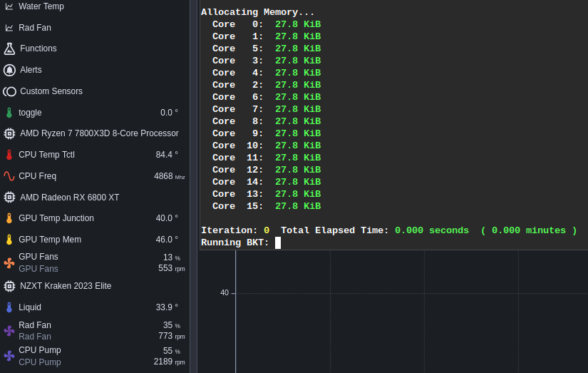Select the GPU Temp Junction sensor

click(56, 218)
